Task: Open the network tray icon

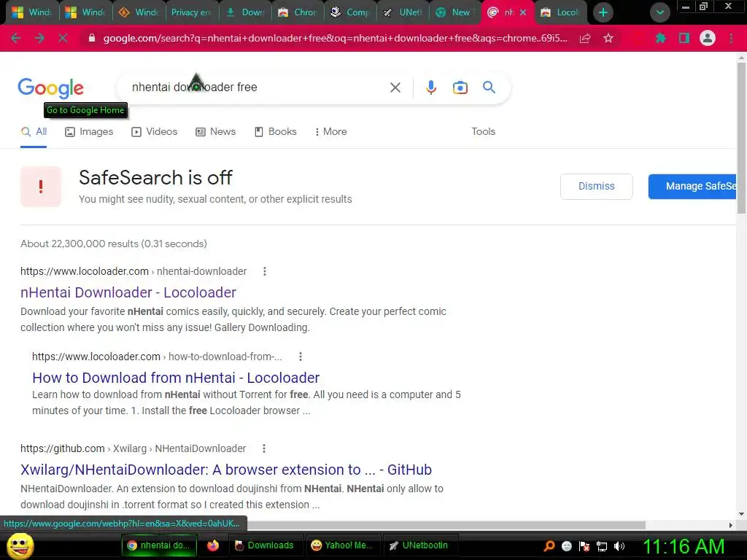Action: (x=602, y=546)
